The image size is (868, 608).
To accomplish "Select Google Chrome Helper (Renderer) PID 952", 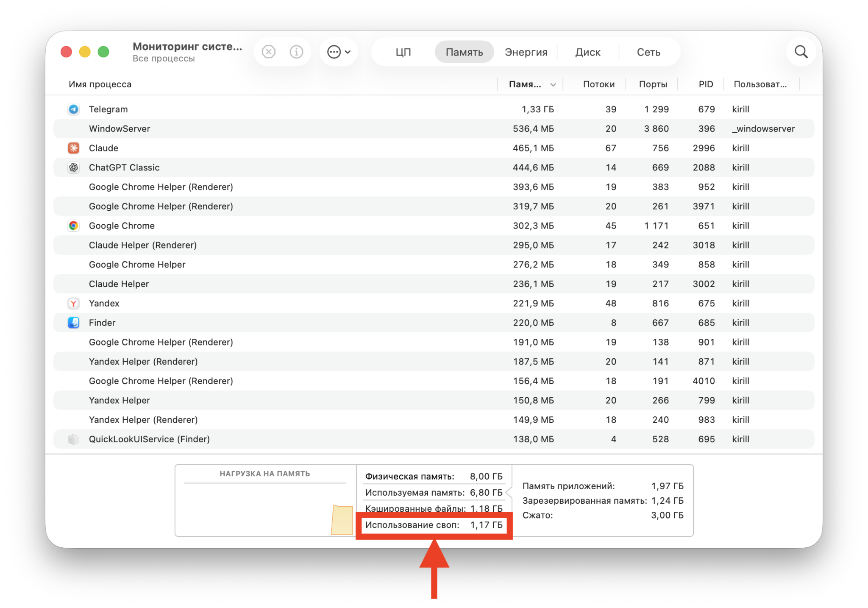I will 434,187.
